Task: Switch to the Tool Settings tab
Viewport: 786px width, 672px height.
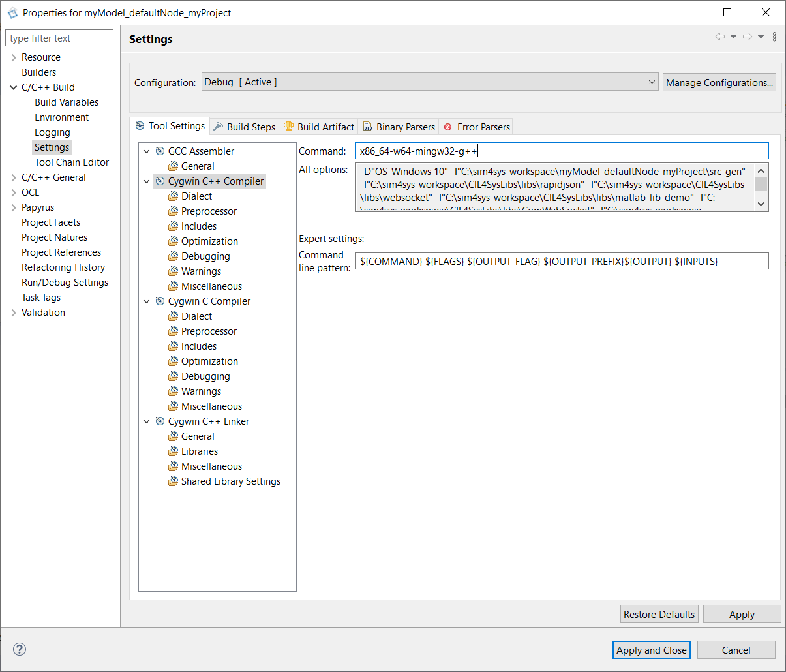Action: pyautogui.click(x=170, y=126)
